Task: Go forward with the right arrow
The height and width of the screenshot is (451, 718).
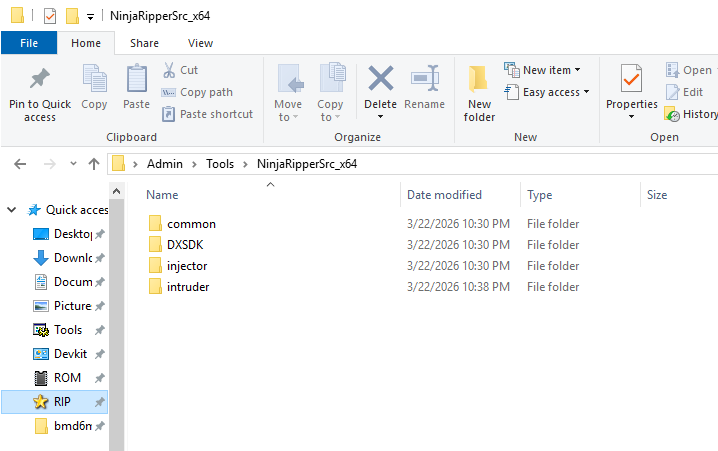Action: click(49, 164)
